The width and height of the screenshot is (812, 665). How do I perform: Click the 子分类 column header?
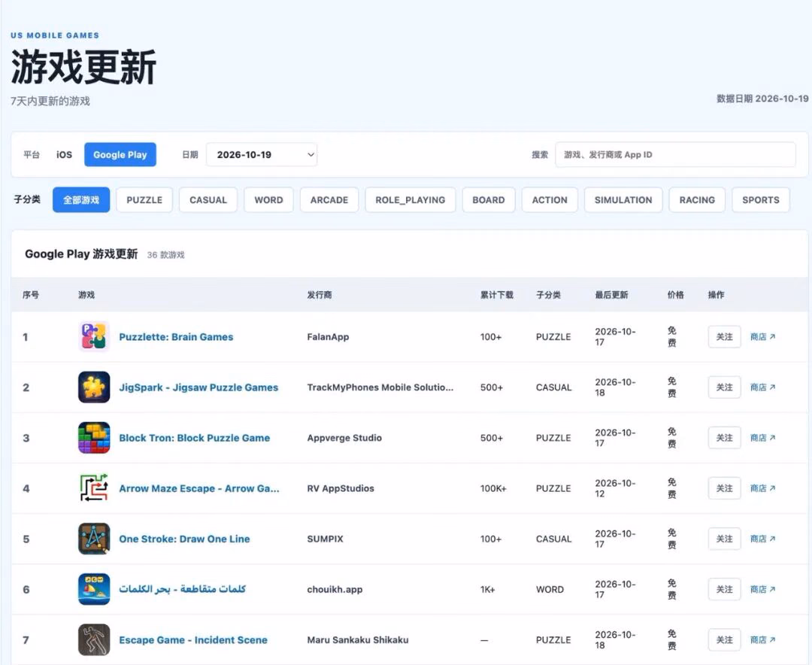point(548,295)
